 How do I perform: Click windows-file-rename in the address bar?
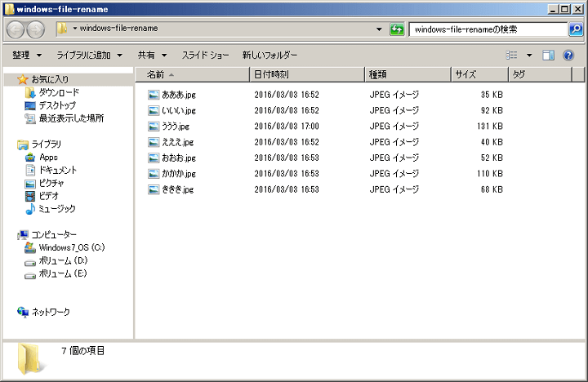118,28
